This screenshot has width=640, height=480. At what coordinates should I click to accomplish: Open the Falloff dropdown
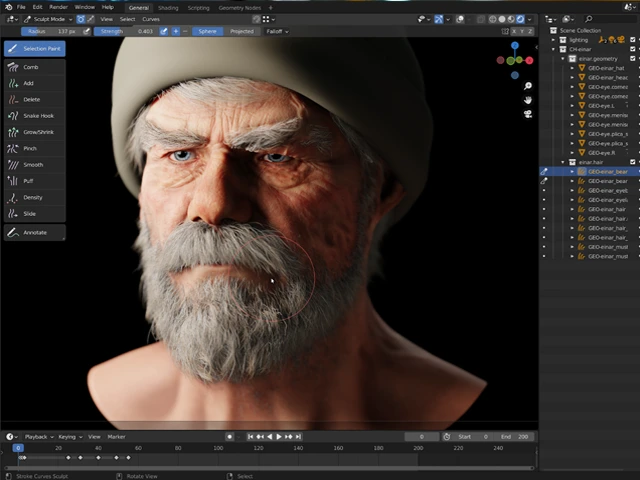pos(278,31)
